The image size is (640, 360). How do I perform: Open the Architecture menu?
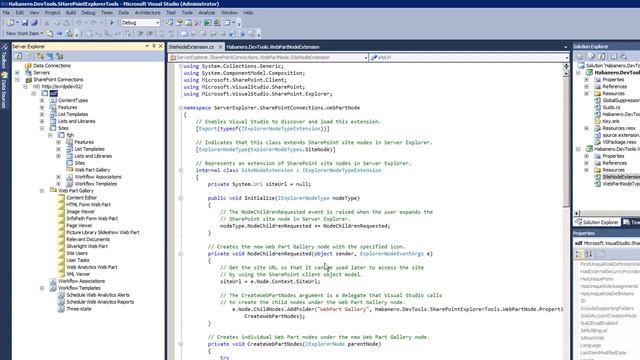[x=147, y=13]
